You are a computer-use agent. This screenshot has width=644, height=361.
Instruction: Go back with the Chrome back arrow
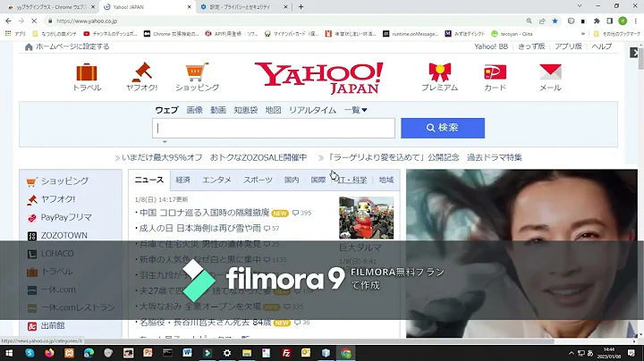tap(9, 21)
